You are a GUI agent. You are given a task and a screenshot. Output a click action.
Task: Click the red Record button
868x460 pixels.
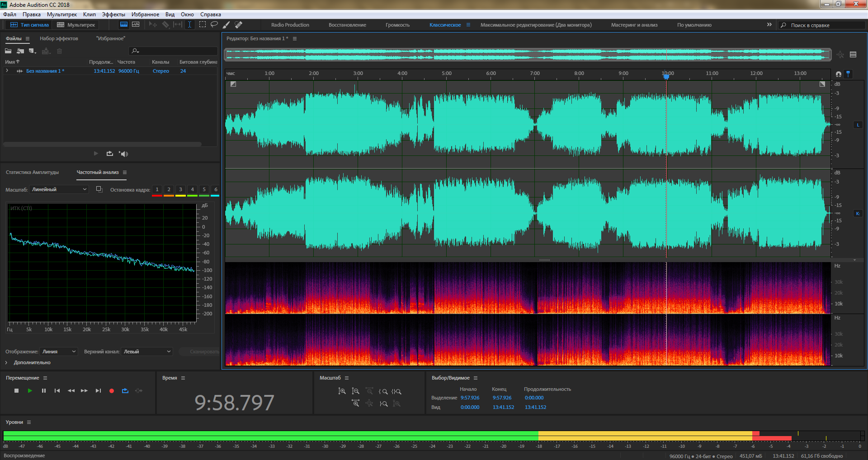click(112, 391)
